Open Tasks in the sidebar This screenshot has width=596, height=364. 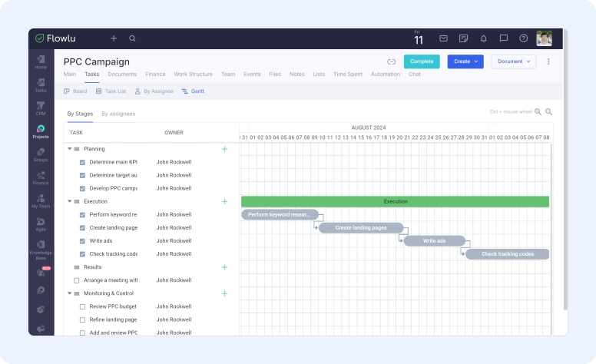click(x=41, y=85)
